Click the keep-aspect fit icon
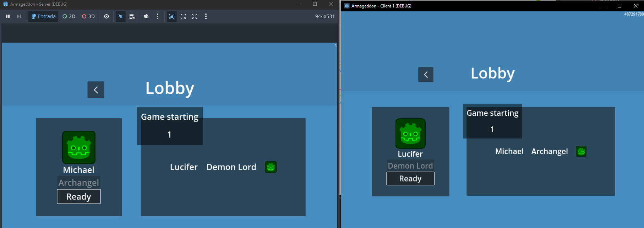 tap(183, 16)
